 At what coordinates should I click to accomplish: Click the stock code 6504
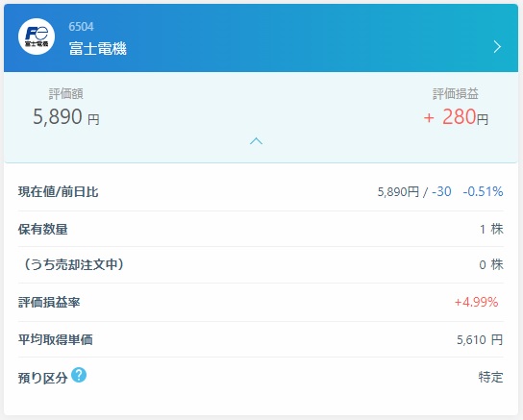pos(81,27)
